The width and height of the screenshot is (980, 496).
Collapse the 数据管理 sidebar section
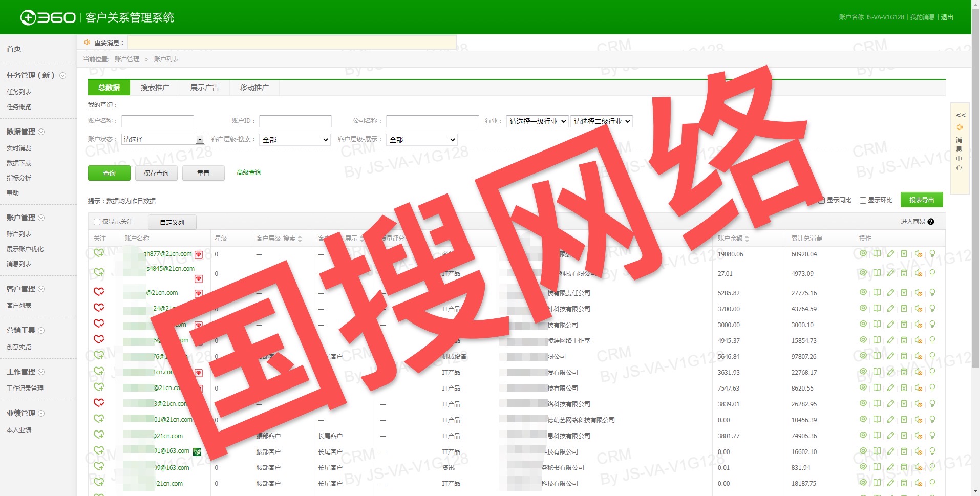coord(41,132)
